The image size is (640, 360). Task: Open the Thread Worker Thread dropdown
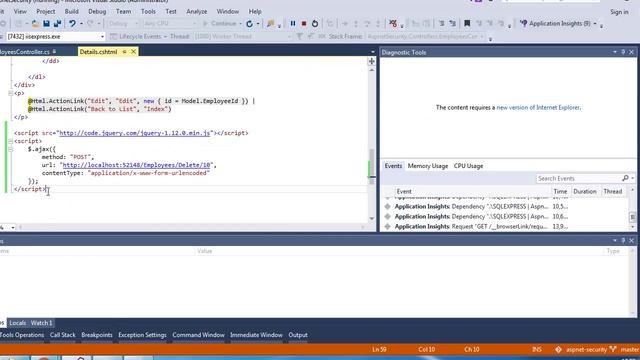click(x=242, y=36)
